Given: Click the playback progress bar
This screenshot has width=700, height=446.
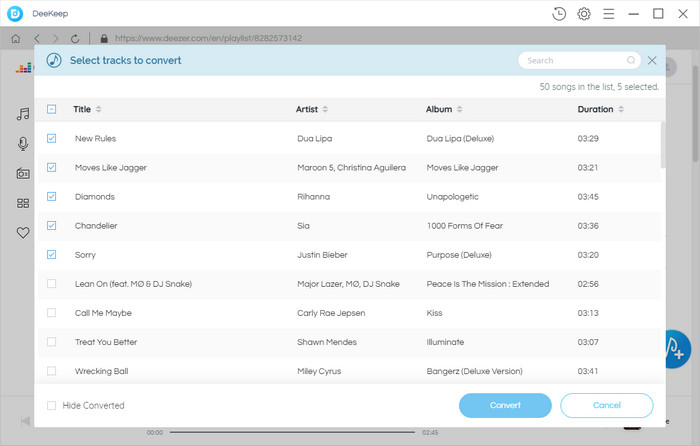Looking at the screenshot, I should pyautogui.click(x=292, y=432).
